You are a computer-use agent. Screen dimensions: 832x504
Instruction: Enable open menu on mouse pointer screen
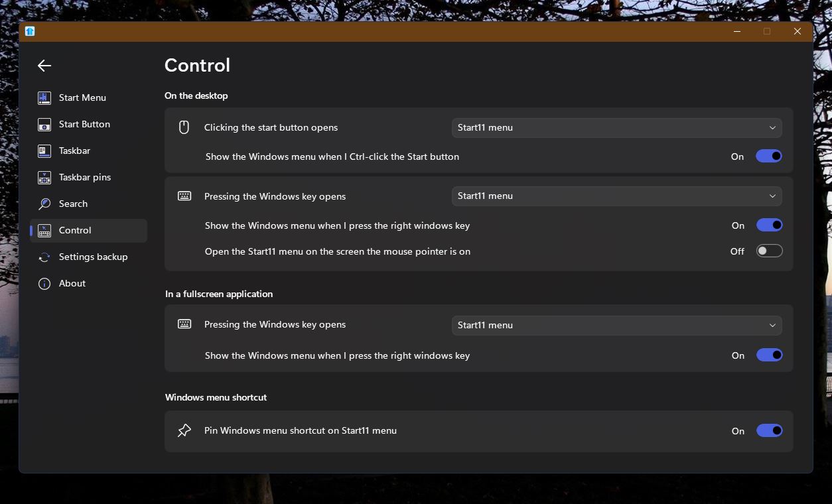point(769,251)
